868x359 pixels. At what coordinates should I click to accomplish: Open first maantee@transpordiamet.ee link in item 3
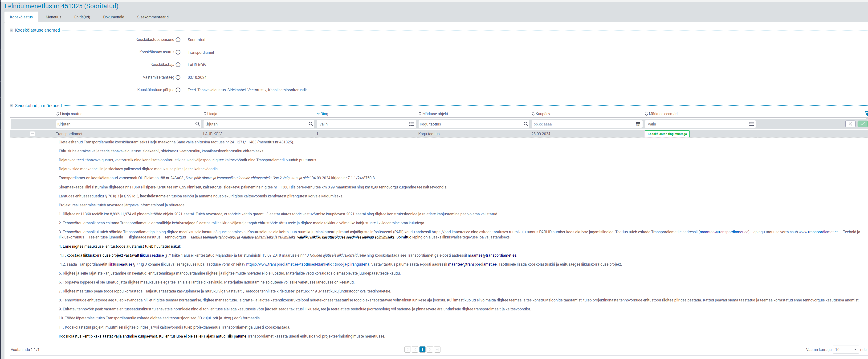point(724,232)
